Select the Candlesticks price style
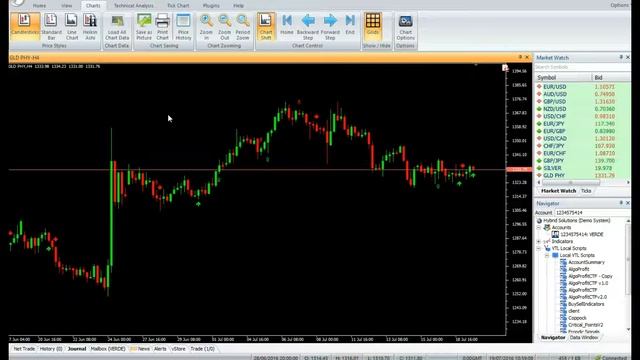This screenshot has height=360, width=640. click(25, 26)
